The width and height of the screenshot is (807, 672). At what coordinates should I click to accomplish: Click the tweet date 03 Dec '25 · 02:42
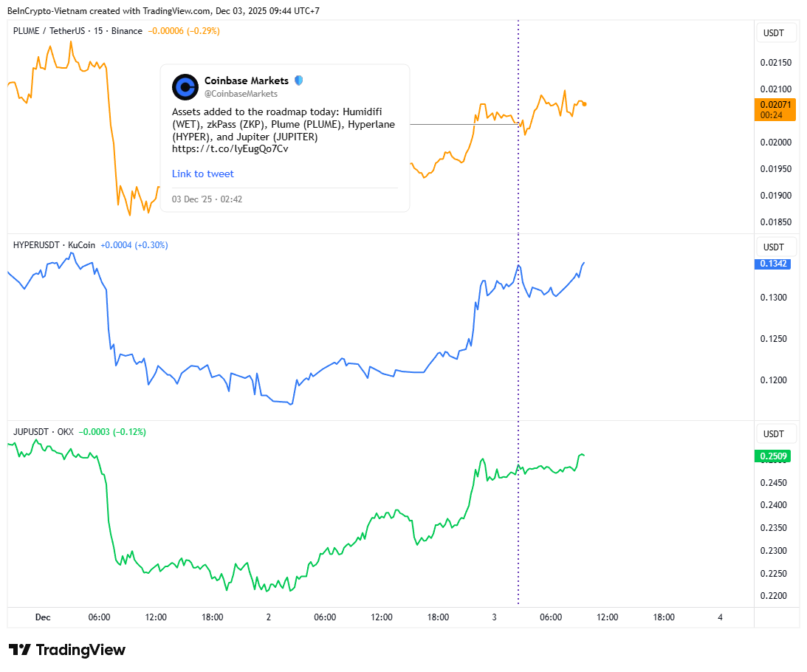pos(207,199)
